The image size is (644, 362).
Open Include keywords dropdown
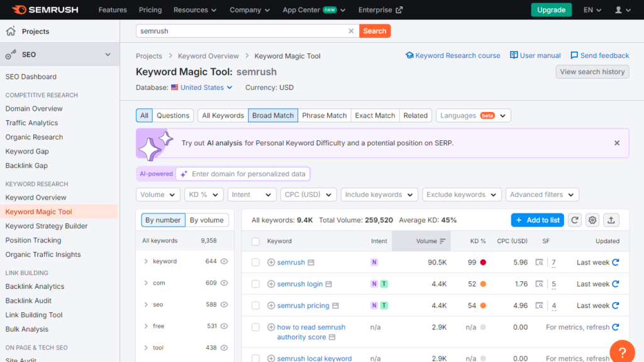click(379, 195)
